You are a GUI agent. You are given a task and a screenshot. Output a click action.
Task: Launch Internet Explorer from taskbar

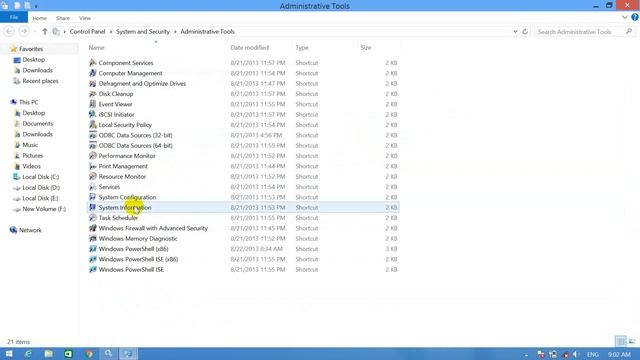28,354
